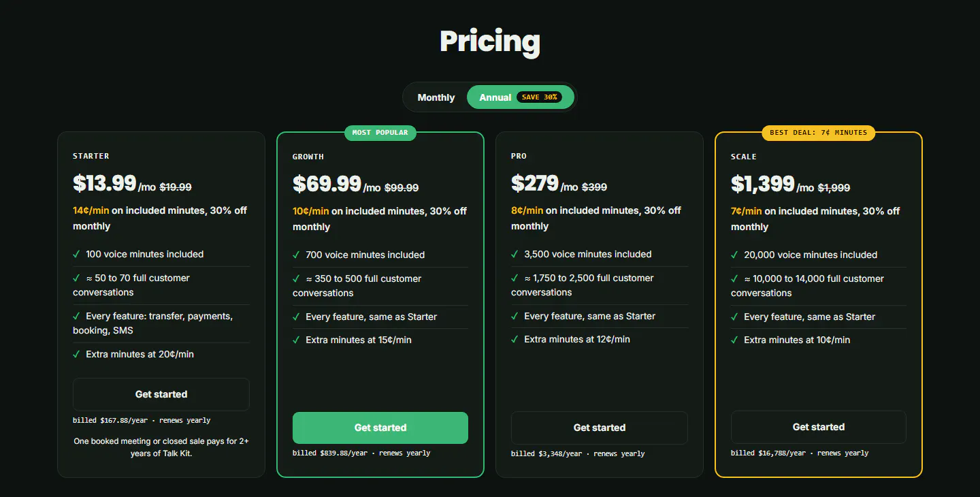Click the BEST DEAL: 7¢ MINUTES badge
The width and height of the screenshot is (980, 497).
click(819, 133)
